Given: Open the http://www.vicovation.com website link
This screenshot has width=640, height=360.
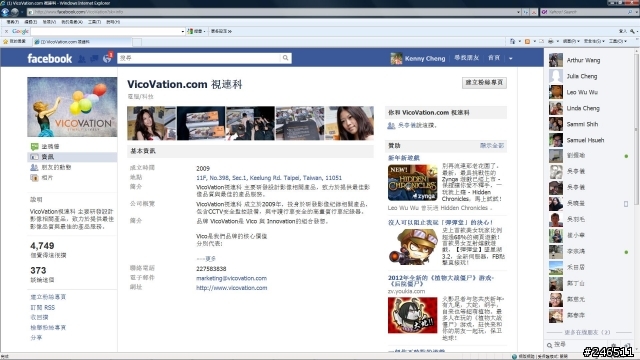Looking at the screenshot, I should 231,288.
